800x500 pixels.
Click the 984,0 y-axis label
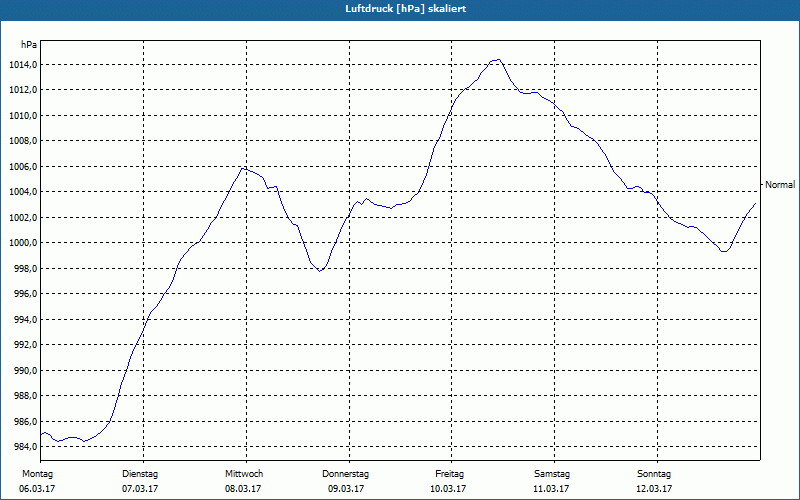point(25,447)
